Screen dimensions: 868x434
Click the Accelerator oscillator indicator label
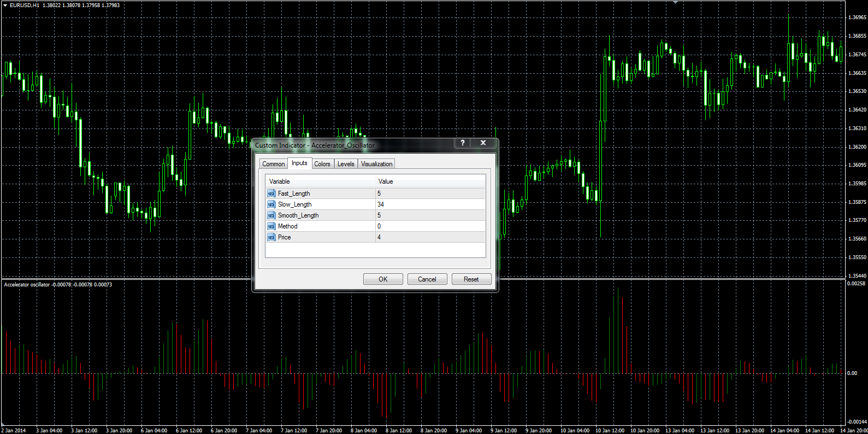[58, 285]
